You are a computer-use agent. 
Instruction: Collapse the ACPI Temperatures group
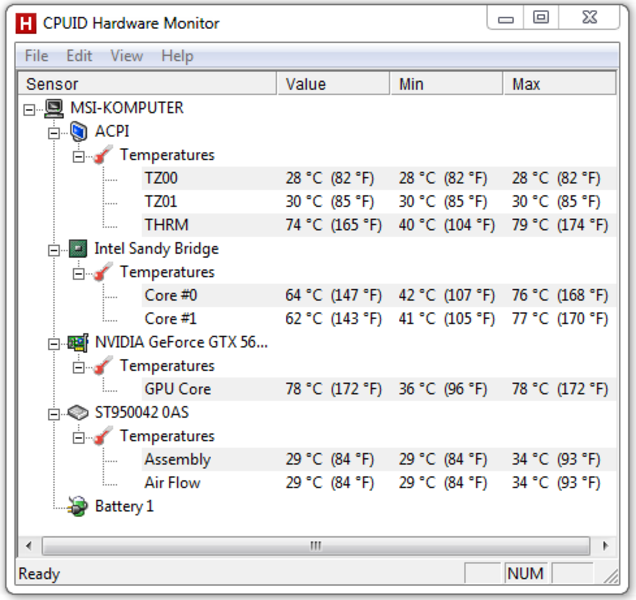click(x=78, y=157)
